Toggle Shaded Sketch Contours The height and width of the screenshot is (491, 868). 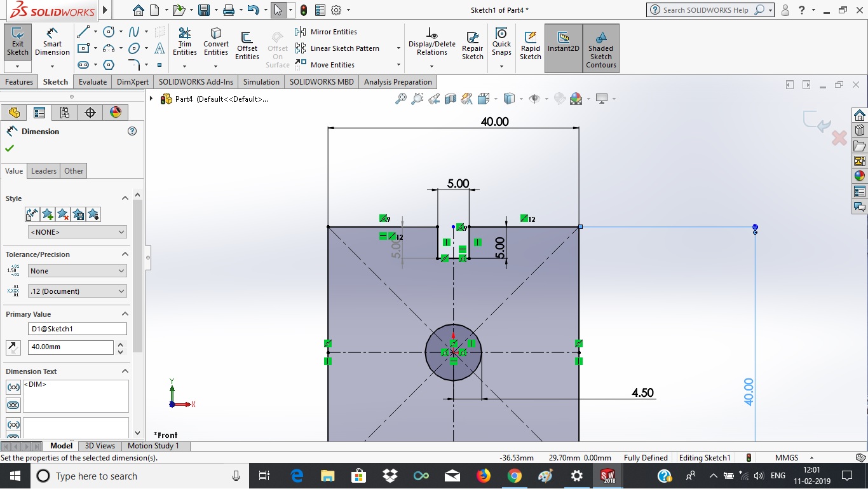click(600, 48)
